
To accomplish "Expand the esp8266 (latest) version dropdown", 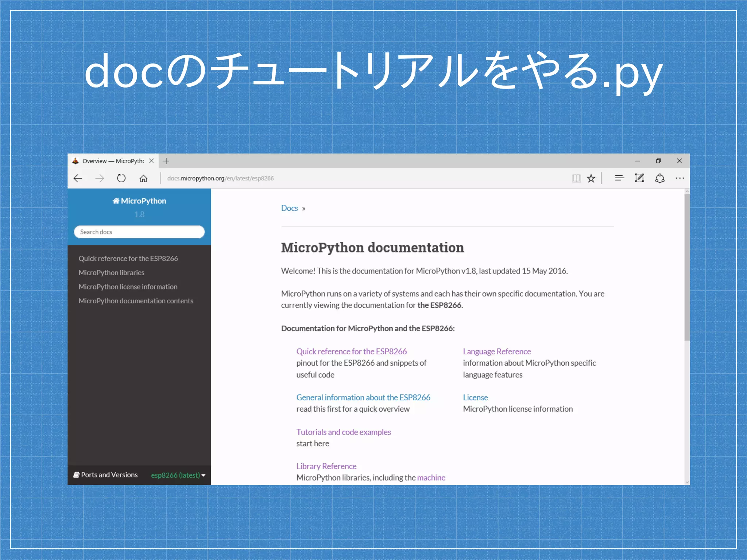I will (178, 475).
